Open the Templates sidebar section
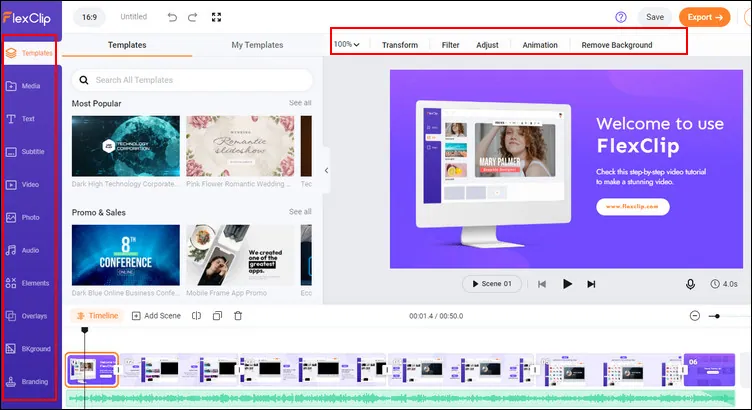This screenshot has width=752, height=410. 29,53
